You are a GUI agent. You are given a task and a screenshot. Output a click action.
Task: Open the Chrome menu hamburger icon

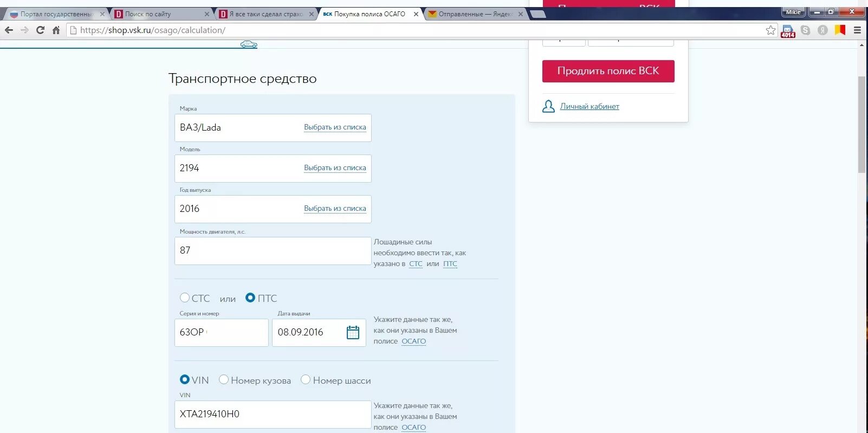click(857, 30)
